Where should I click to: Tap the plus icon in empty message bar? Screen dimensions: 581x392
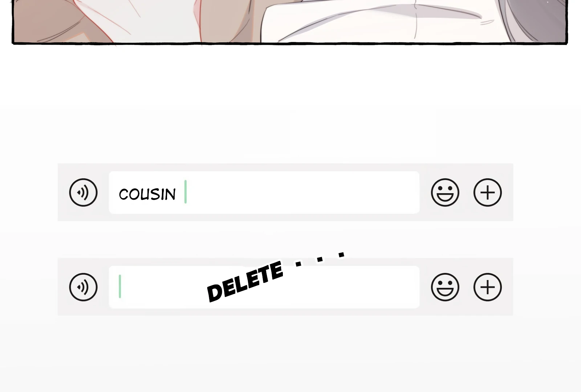pyautogui.click(x=487, y=287)
